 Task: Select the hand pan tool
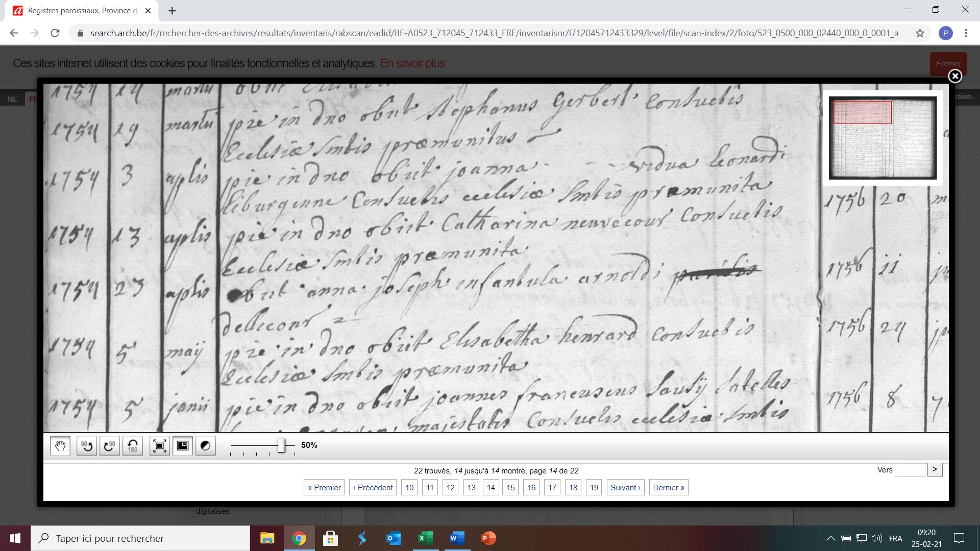60,446
